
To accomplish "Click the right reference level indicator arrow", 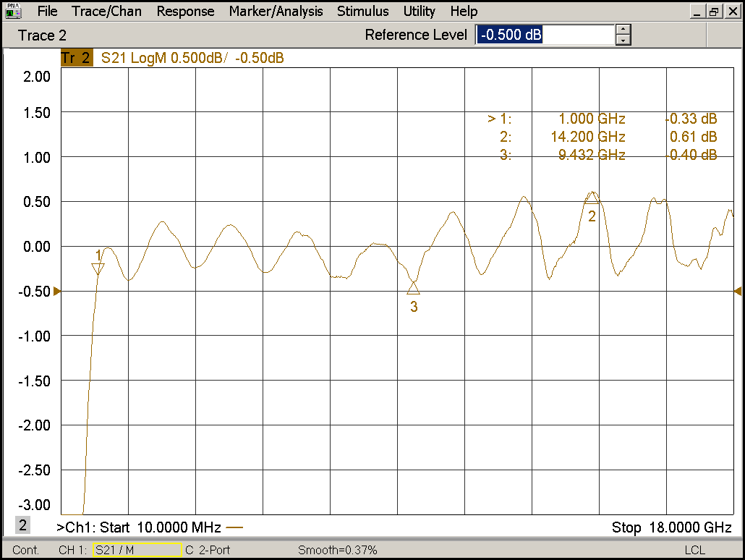I will pyautogui.click(x=738, y=291).
